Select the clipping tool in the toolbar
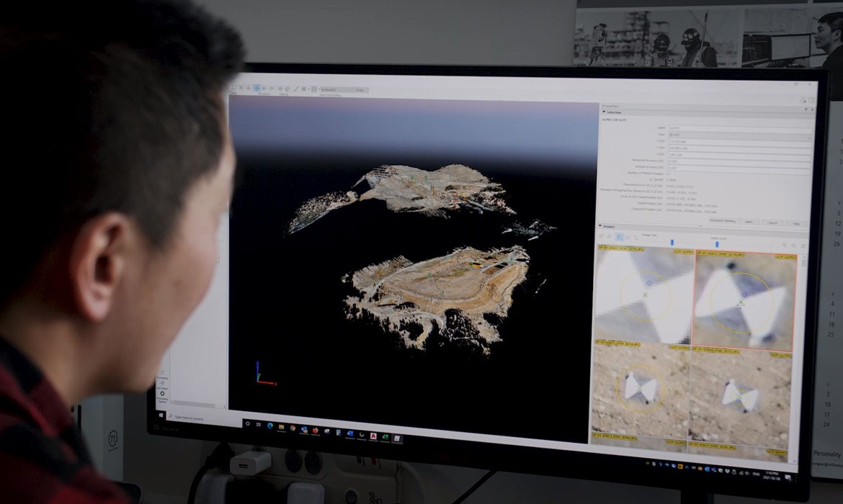 (280, 89)
